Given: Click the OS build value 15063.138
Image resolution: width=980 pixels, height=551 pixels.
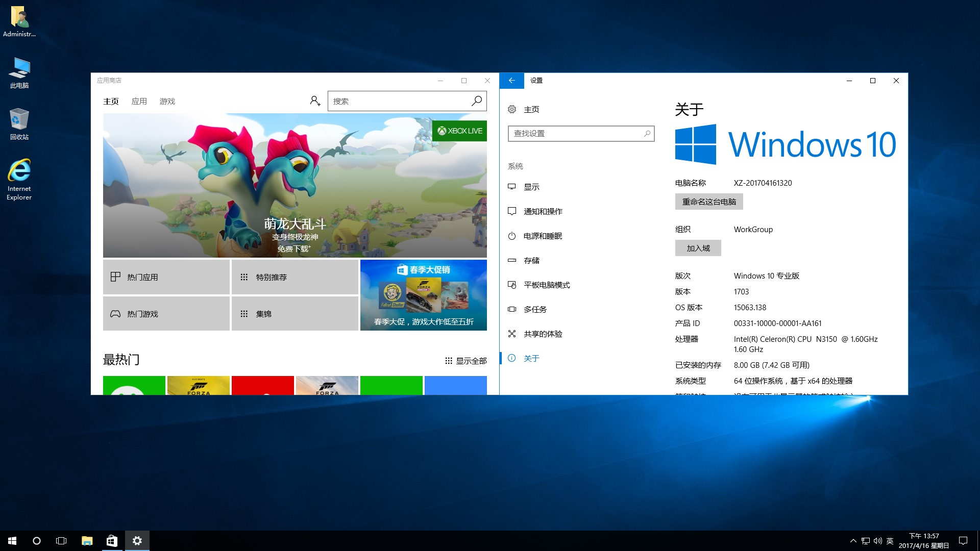Looking at the screenshot, I should (x=750, y=308).
